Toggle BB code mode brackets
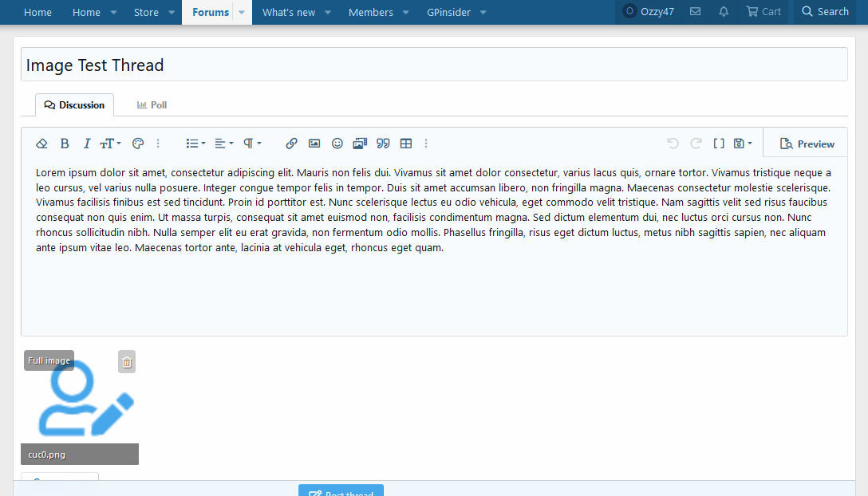 [x=718, y=144]
